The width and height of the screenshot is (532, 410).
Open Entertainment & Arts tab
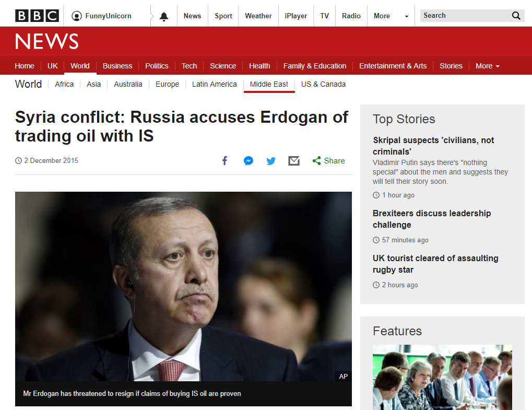pyautogui.click(x=393, y=66)
